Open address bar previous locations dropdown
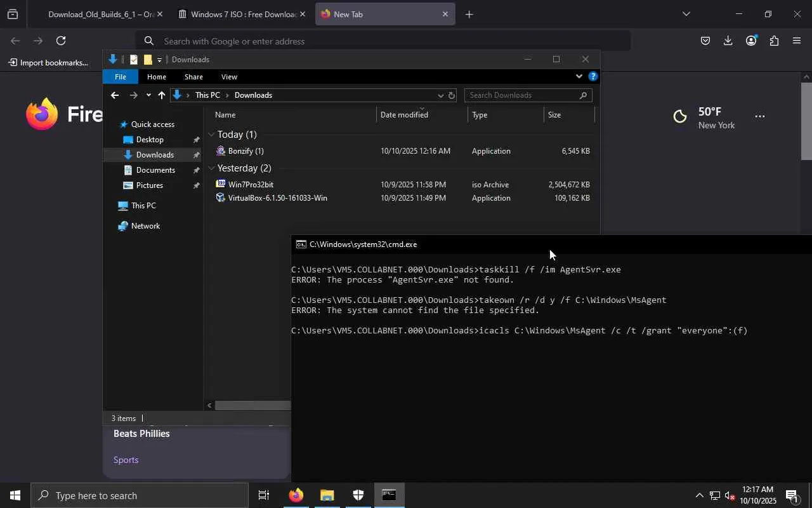 [441, 95]
